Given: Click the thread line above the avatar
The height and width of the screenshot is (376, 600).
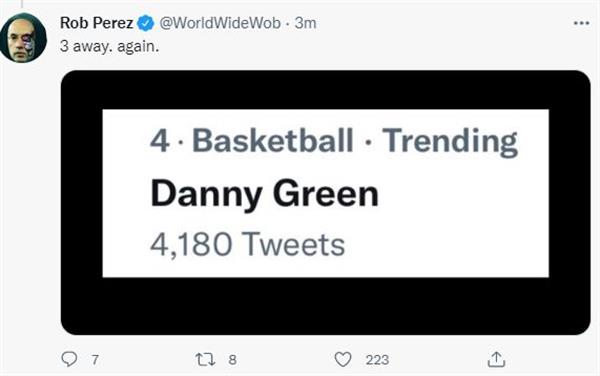Looking at the screenshot, I should (22, 4).
